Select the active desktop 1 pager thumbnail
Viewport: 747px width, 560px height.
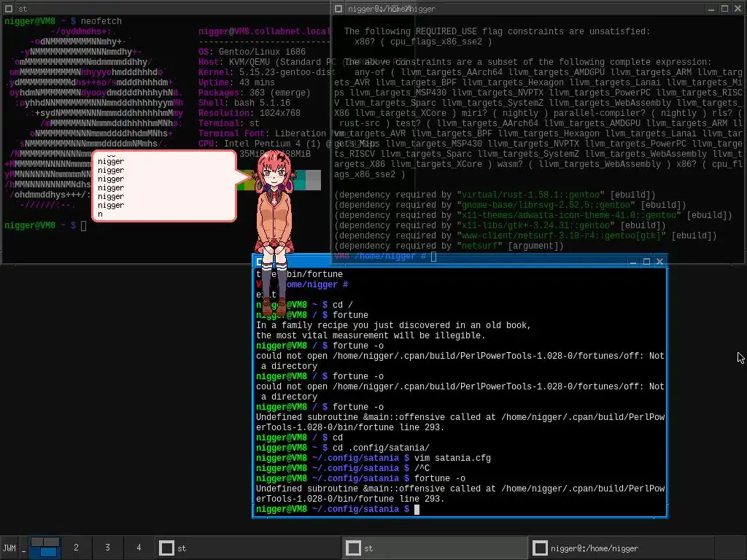point(44,548)
